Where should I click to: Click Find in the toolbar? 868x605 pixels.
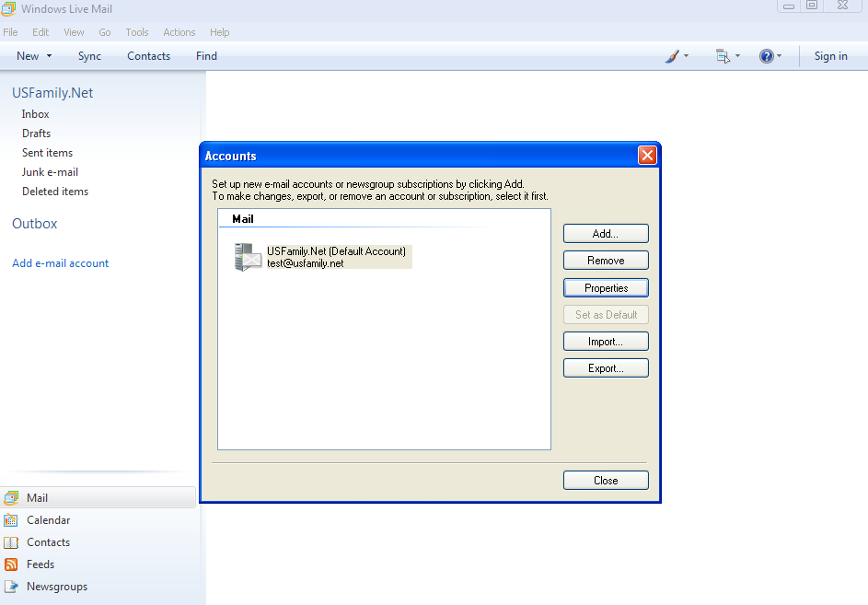(206, 56)
